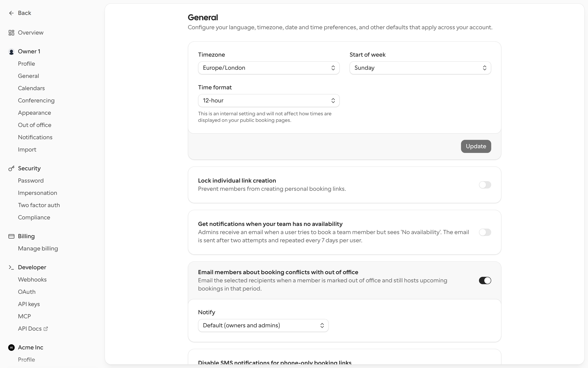Click the Update button
The width and height of the screenshot is (588, 368).
coord(476,146)
